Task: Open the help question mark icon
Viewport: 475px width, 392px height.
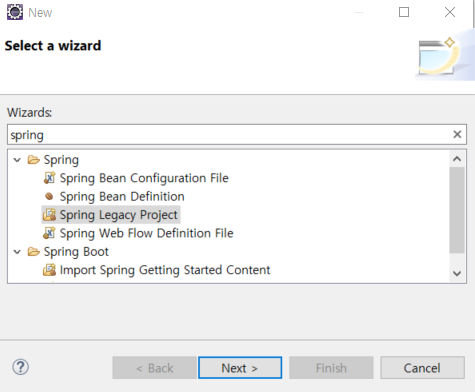Action: 21,367
